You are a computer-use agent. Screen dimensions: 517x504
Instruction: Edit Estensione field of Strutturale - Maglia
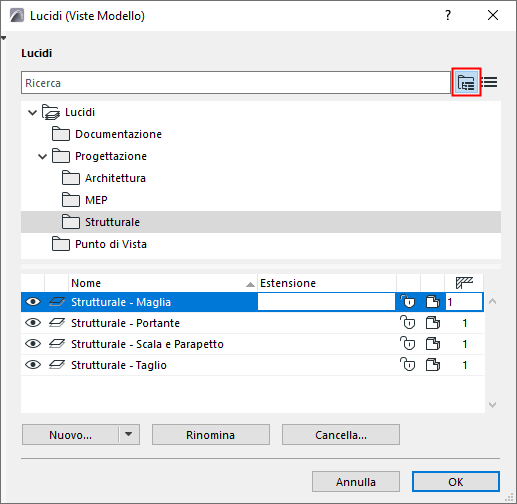[x=326, y=302]
